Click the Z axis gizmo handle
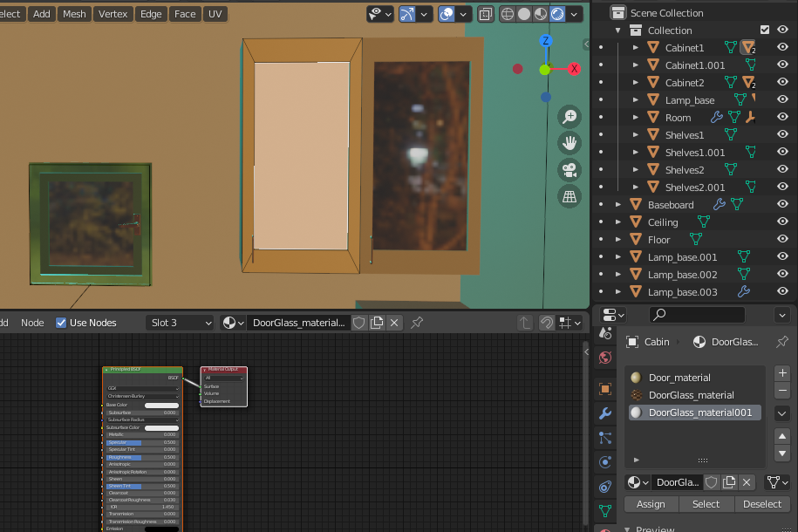 (x=546, y=41)
